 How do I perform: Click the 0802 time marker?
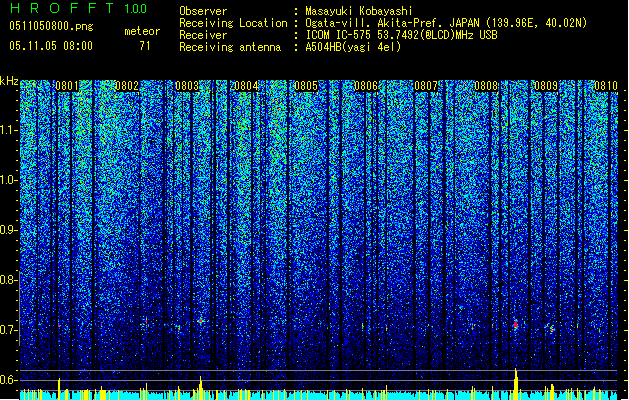click(x=127, y=86)
